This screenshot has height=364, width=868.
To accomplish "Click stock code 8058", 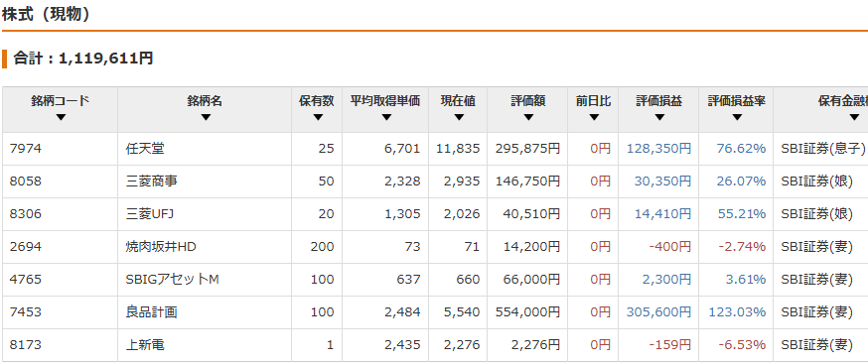I will click(26, 181).
